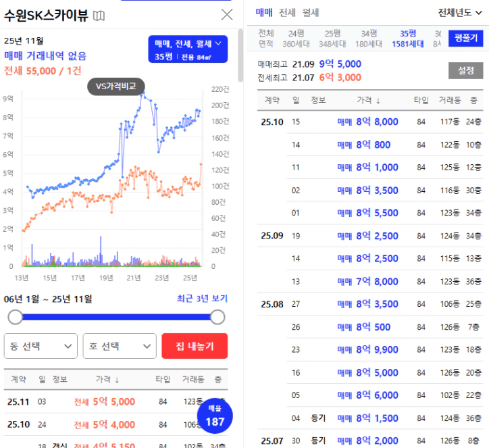
Task: Open the VS가격비교 comparison
Action: [x=116, y=86]
